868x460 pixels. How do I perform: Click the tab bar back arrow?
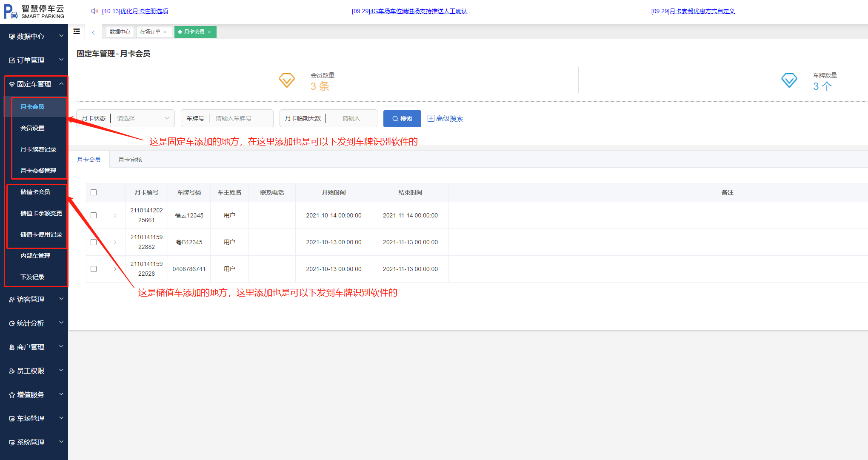[93, 32]
